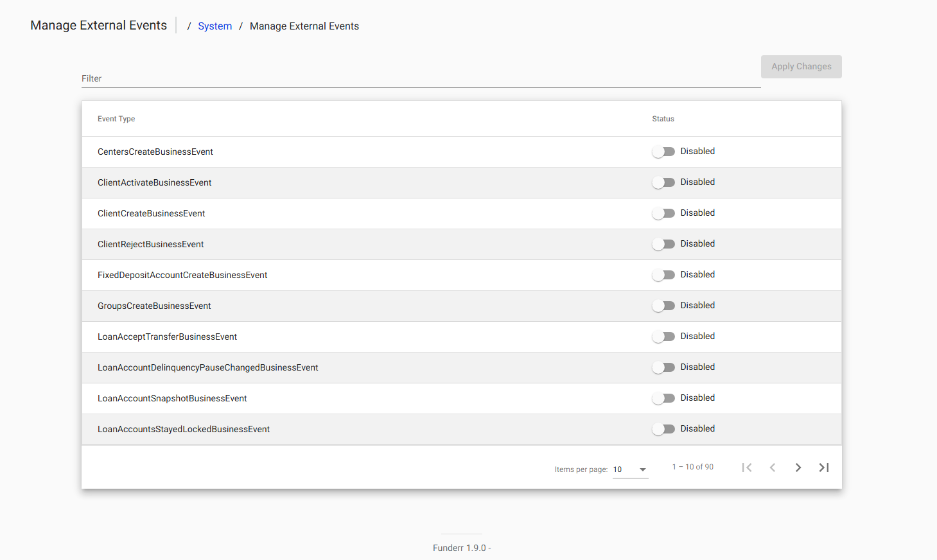Enable ClientCreateBusinessEvent status
937x560 pixels.
(x=664, y=213)
